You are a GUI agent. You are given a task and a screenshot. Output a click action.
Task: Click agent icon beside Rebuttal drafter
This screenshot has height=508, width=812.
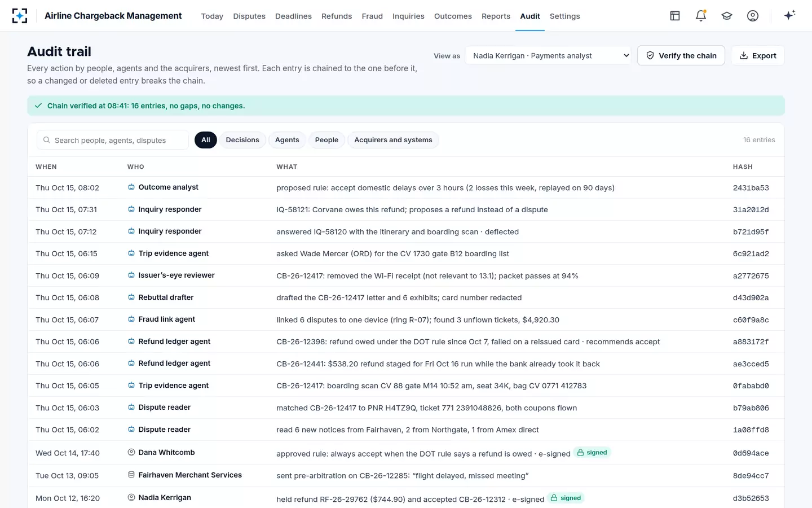coord(131,297)
